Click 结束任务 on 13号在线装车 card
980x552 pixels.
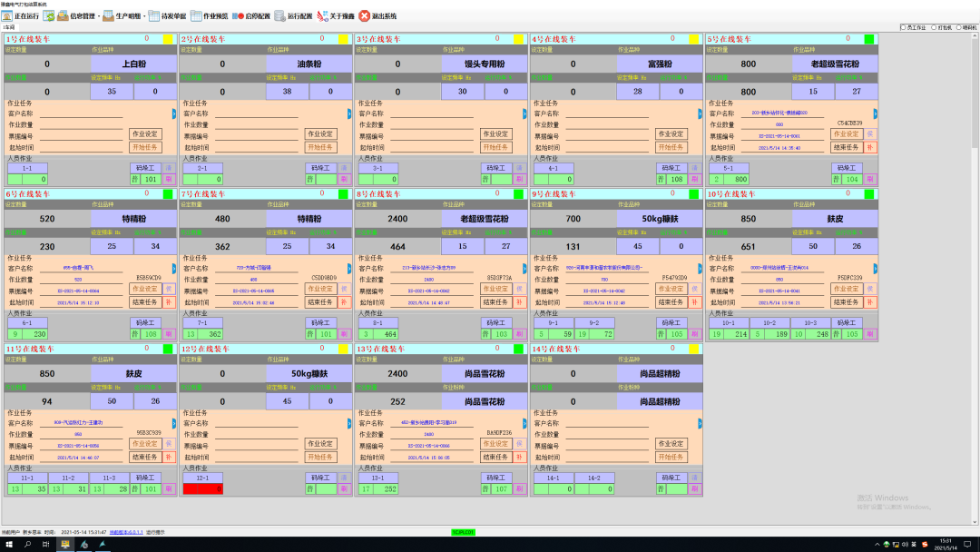[x=495, y=457]
